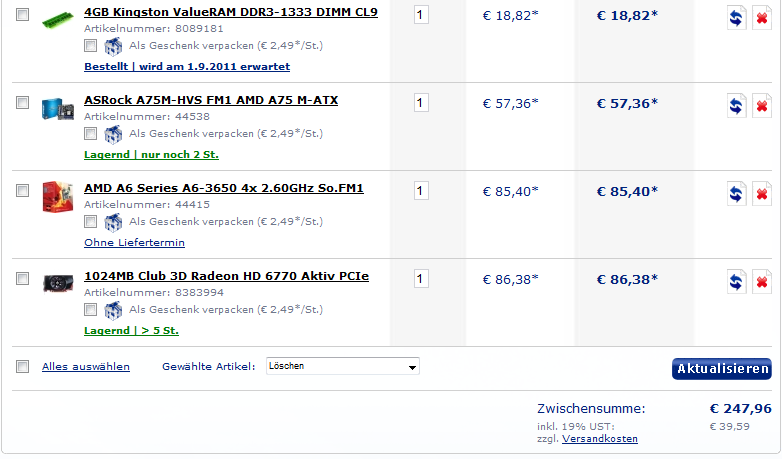Open the Gewählte Artikel Löschen dropdown

[343, 366]
